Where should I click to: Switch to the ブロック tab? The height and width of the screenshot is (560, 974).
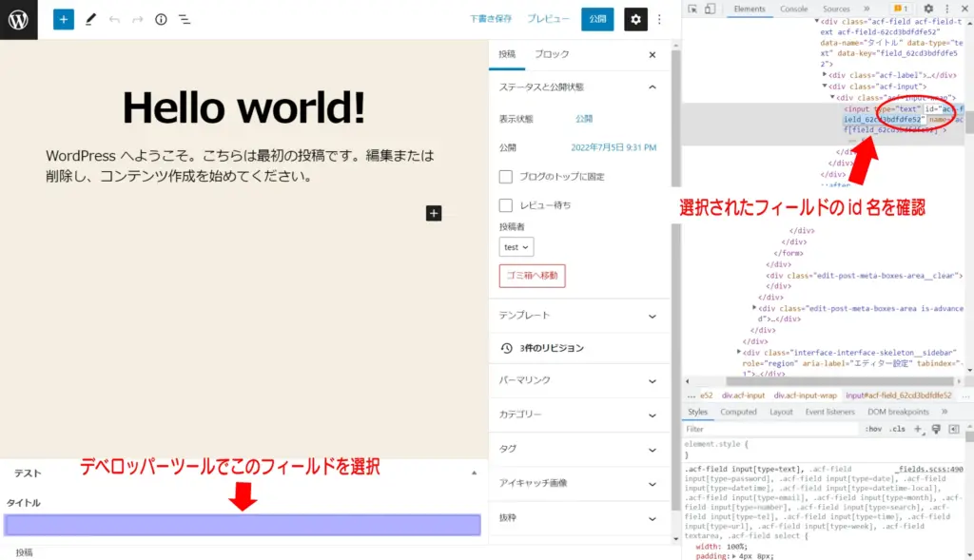click(x=552, y=54)
